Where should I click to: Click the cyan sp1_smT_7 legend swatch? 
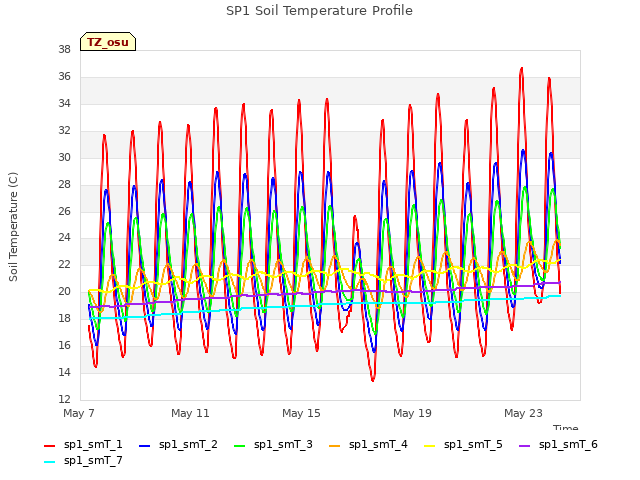pos(49,462)
